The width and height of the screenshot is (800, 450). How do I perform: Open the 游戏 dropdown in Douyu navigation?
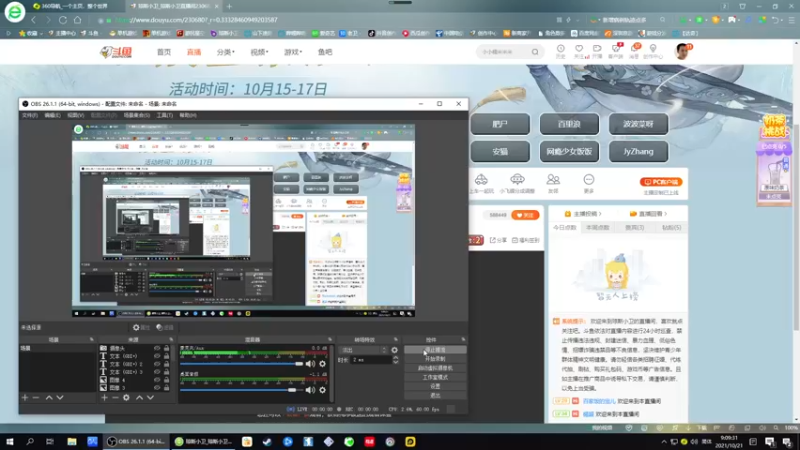pyautogui.click(x=293, y=52)
